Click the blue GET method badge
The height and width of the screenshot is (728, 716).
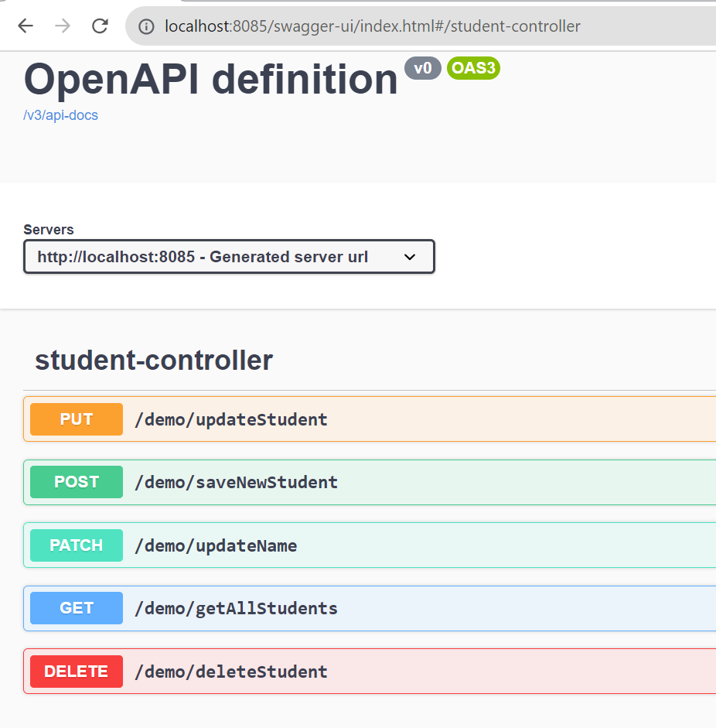pyautogui.click(x=77, y=608)
